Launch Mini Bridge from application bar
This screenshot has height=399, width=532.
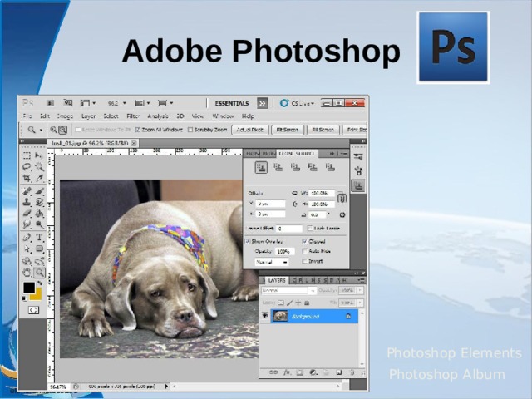tap(67, 103)
